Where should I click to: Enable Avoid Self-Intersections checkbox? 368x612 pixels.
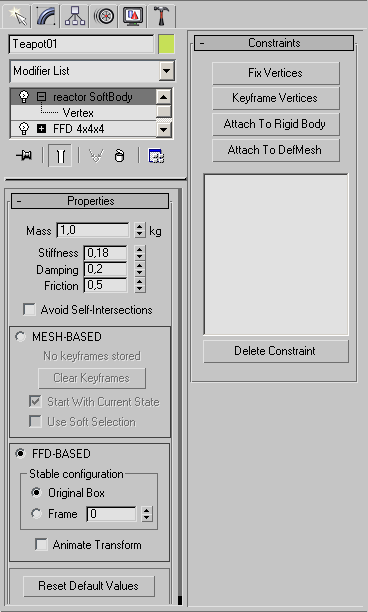[x=29, y=310]
